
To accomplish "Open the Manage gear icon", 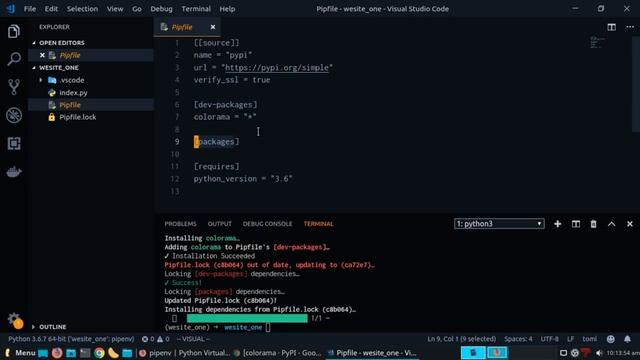I will click(x=14, y=320).
